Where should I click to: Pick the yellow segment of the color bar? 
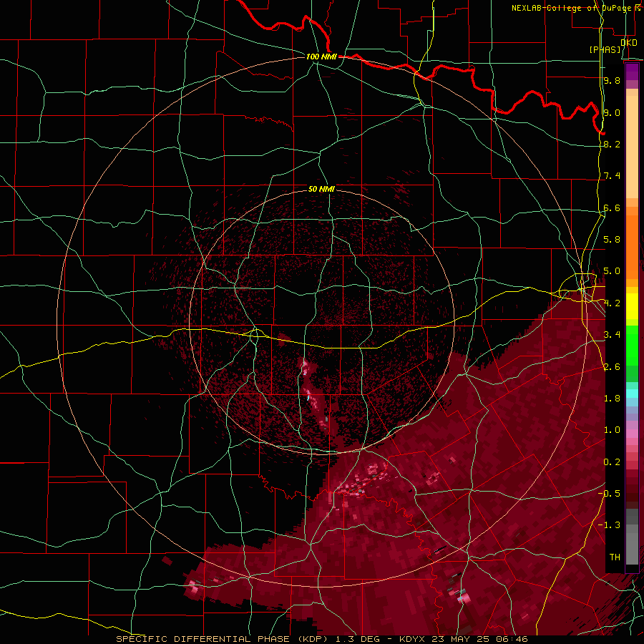tap(632, 306)
